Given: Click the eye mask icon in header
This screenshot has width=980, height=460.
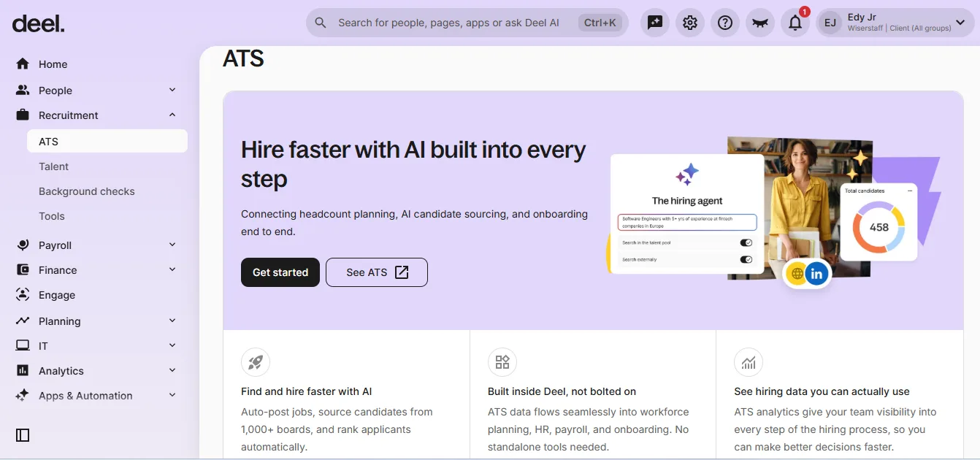Looking at the screenshot, I should (x=760, y=23).
